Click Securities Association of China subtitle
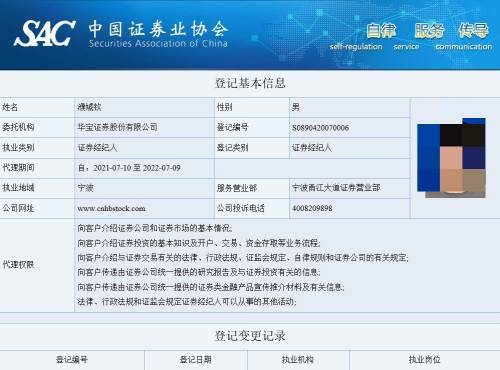 158,43
